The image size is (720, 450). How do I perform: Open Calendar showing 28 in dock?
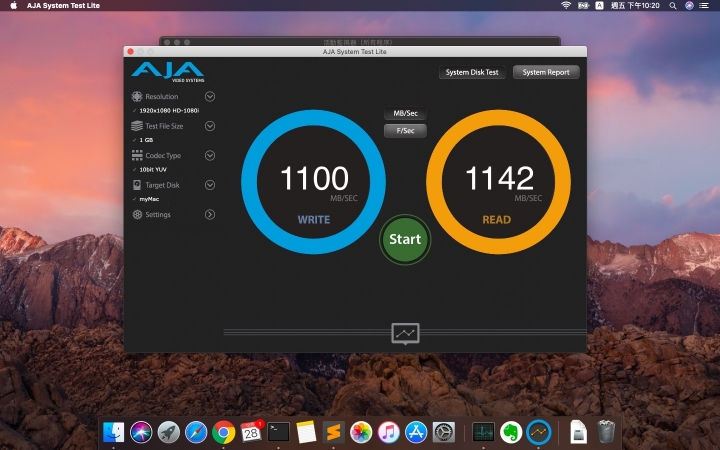(251, 432)
